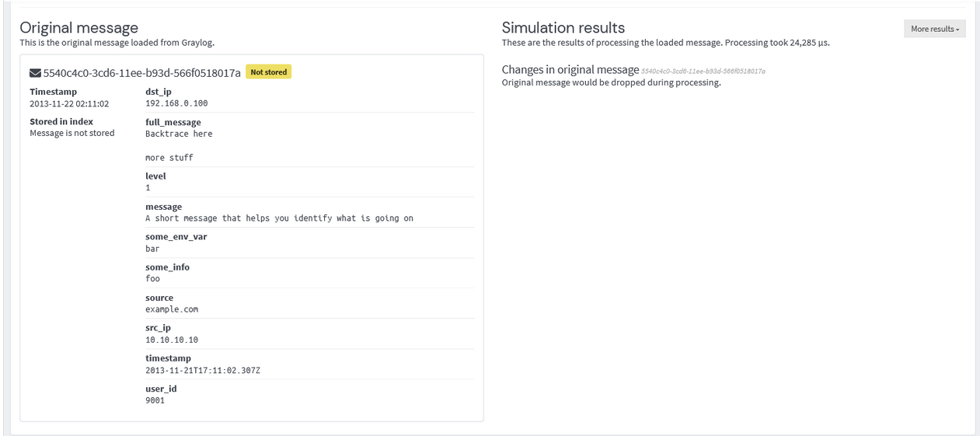Select the user_id field label
Image resolution: width=980 pixels, height=436 pixels.
point(161,389)
